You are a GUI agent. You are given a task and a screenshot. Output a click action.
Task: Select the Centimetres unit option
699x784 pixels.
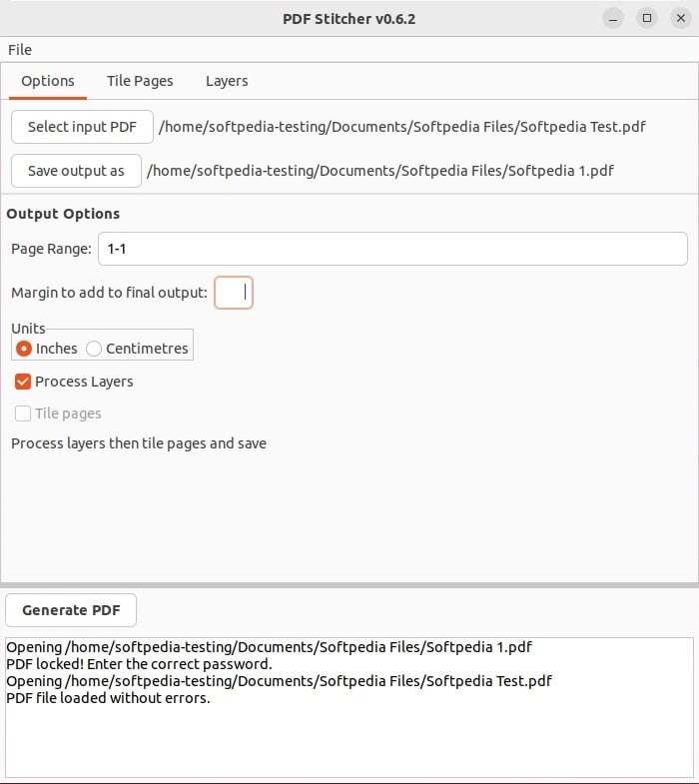coord(94,349)
